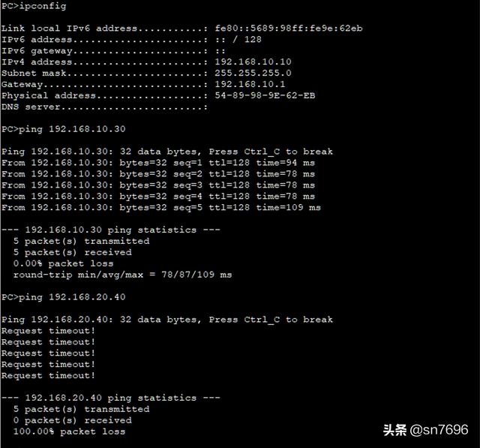Click the @sn7696 watermark text
This screenshot has width=480, height=448.
pos(439,430)
